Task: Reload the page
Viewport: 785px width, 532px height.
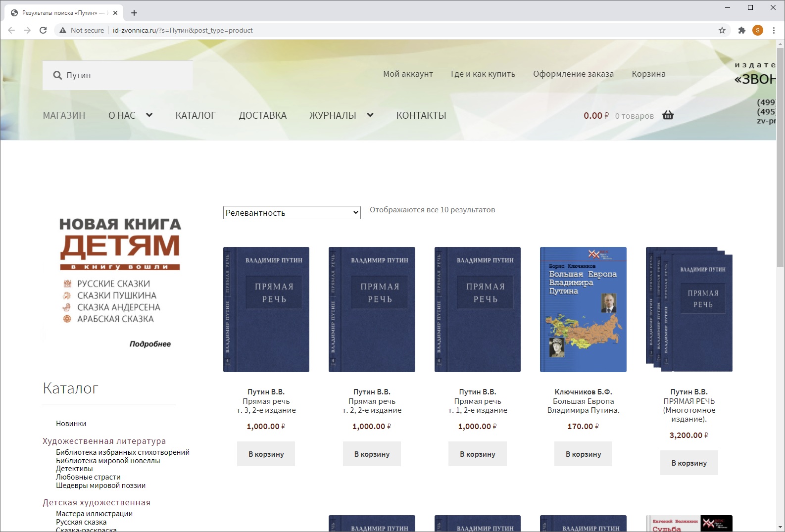Action: (43, 30)
